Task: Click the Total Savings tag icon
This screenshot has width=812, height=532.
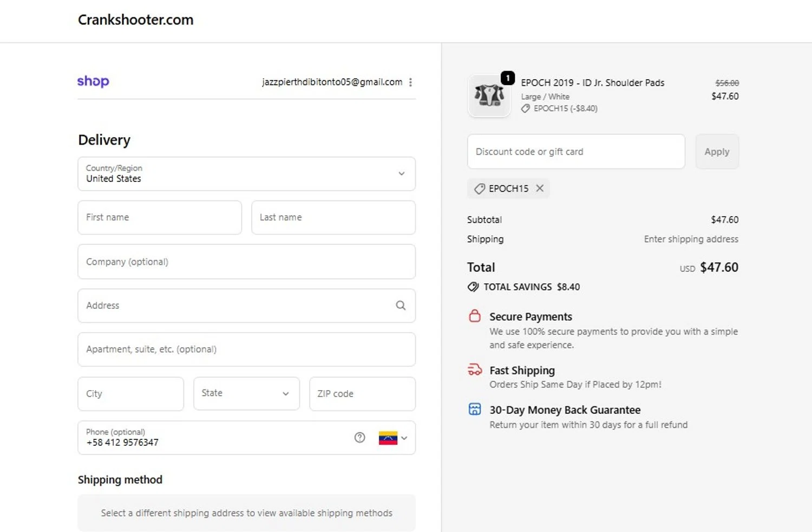Action: point(473,287)
